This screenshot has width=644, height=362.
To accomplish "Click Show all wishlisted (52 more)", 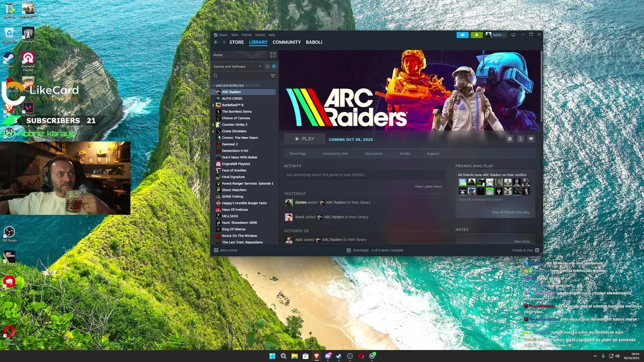I will tap(480, 200).
